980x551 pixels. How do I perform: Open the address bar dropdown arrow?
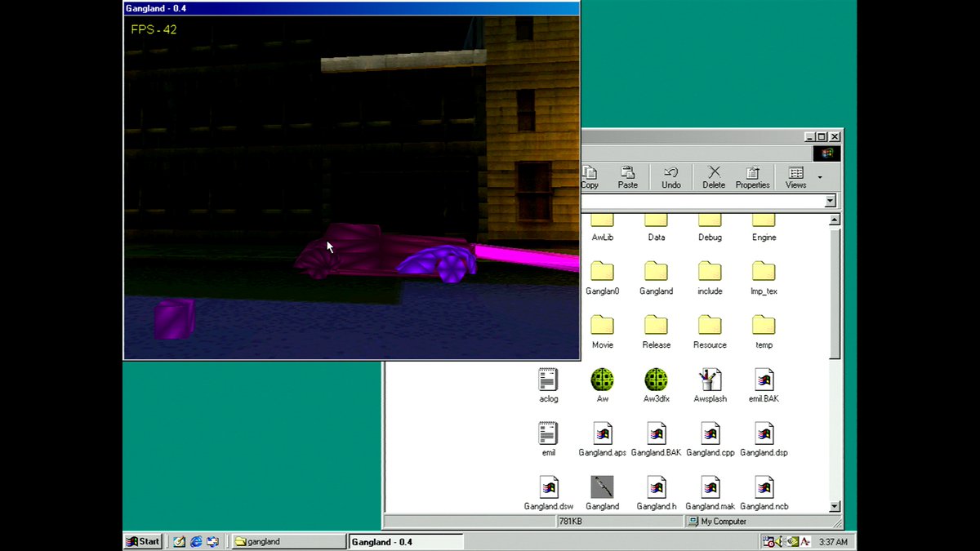click(831, 201)
